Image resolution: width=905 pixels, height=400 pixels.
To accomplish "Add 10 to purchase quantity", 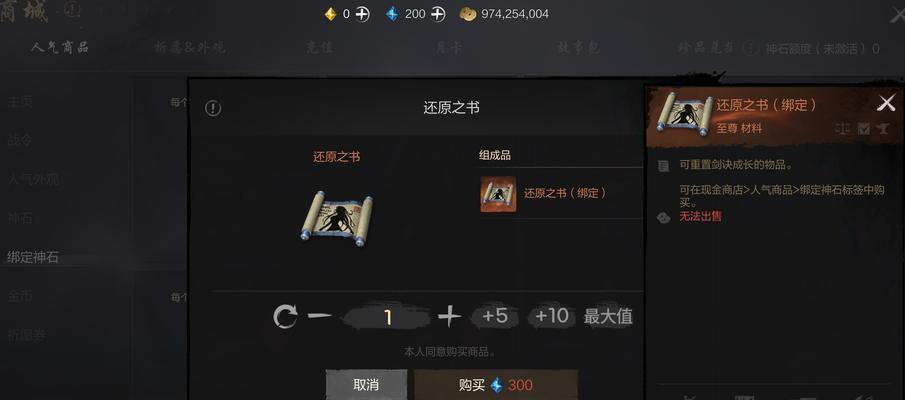I will [551, 316].
